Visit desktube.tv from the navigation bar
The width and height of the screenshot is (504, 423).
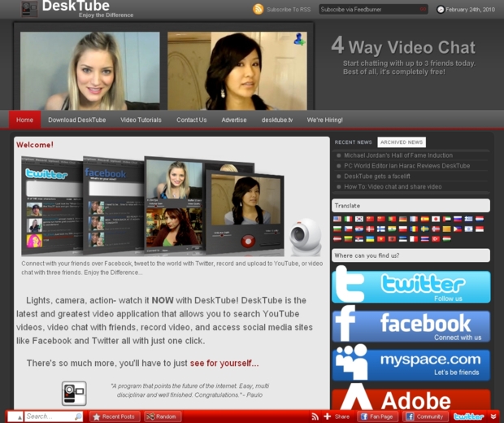[277, 120]
